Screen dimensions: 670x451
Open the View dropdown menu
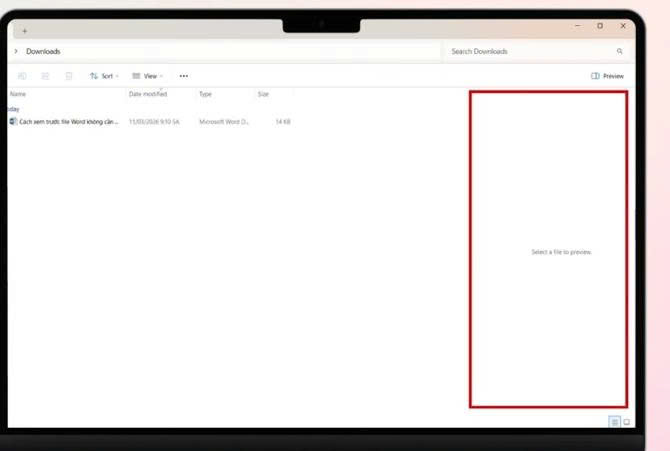(147, 76)
